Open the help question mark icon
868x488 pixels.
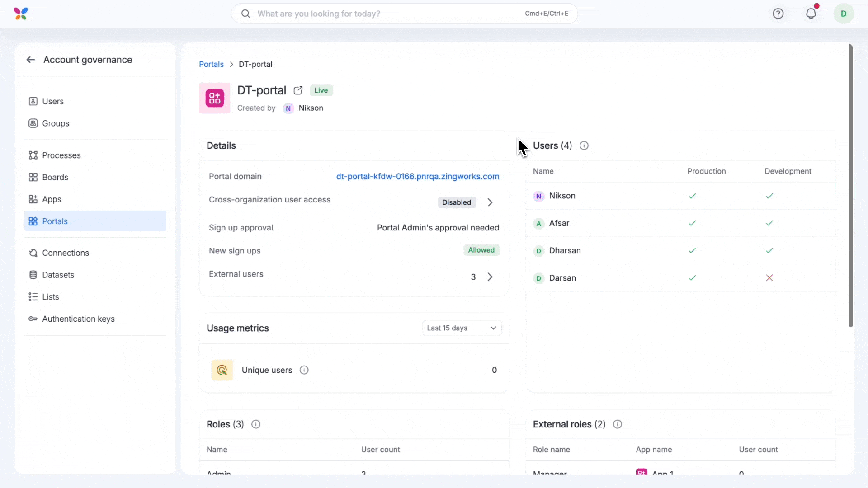(x=778, y=14)
